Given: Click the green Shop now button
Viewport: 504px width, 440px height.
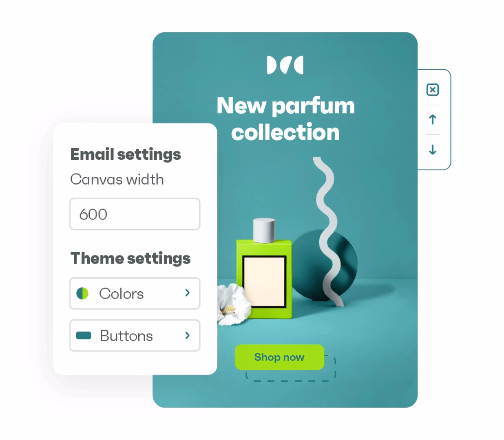Looking at the screenshot, I should pyautogui.click(x=279, y=357).
